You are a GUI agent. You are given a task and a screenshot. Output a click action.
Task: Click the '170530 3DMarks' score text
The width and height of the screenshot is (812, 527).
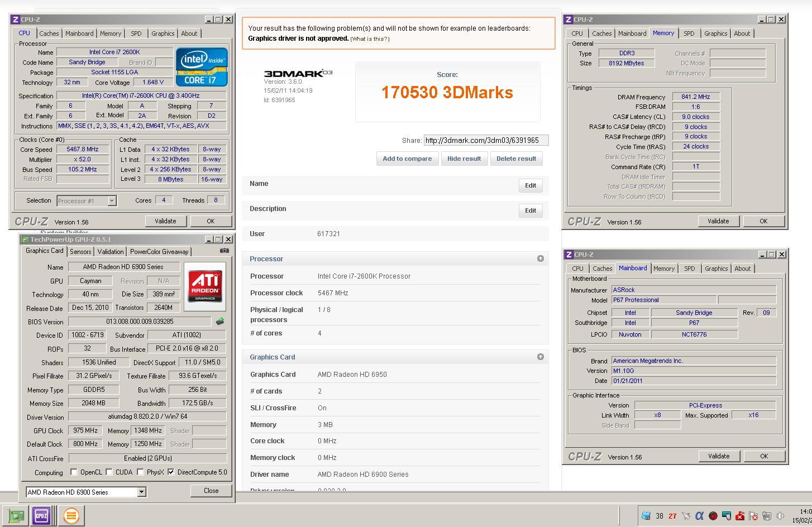[447, 92]
